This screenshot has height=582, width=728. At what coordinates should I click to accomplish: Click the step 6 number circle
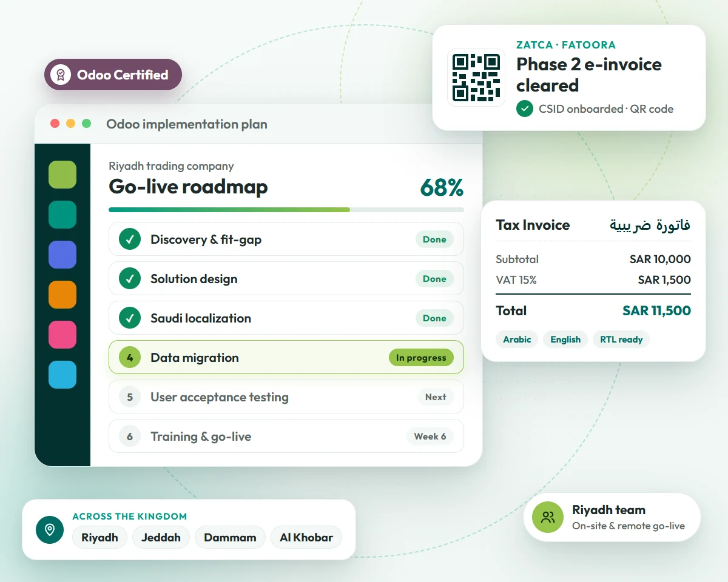click(x=130, y=436)
